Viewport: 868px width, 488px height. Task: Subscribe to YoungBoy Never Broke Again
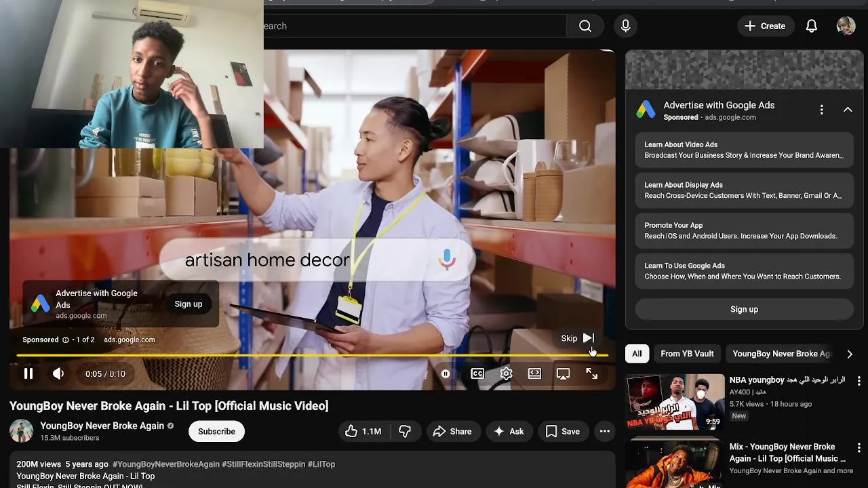tap(216, 431)
